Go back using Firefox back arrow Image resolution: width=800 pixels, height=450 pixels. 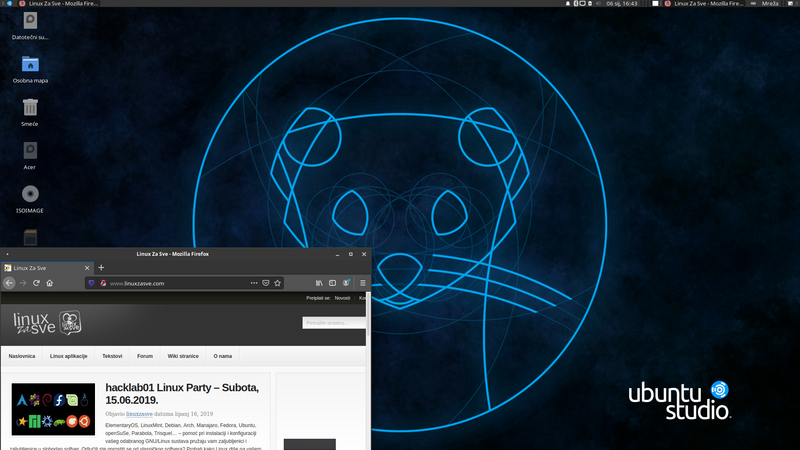click(9, 283)
